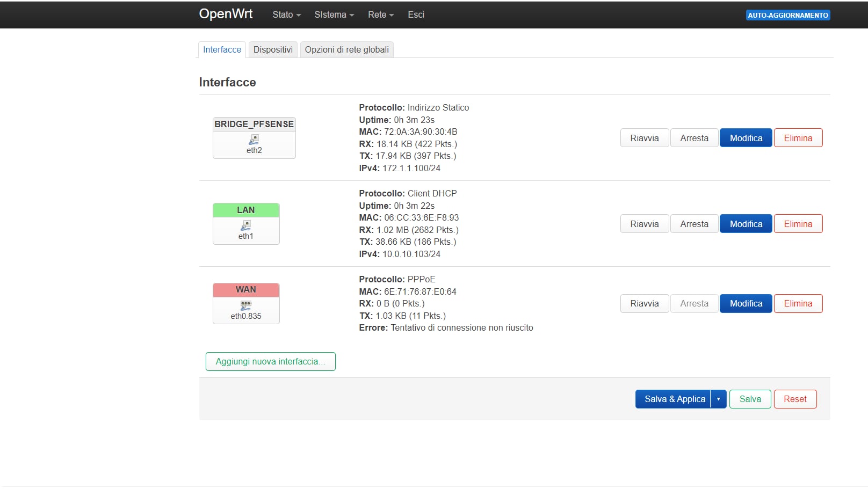
Task: Toggle AUTO-AGGIORNAMENTO in the top bar
Action: [x=787, y=15]
